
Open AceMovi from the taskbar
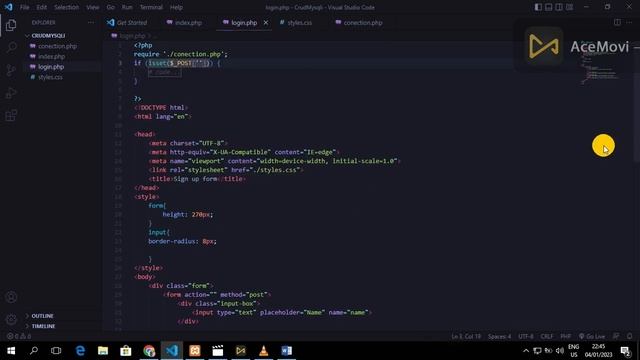(x=240, y=351)
